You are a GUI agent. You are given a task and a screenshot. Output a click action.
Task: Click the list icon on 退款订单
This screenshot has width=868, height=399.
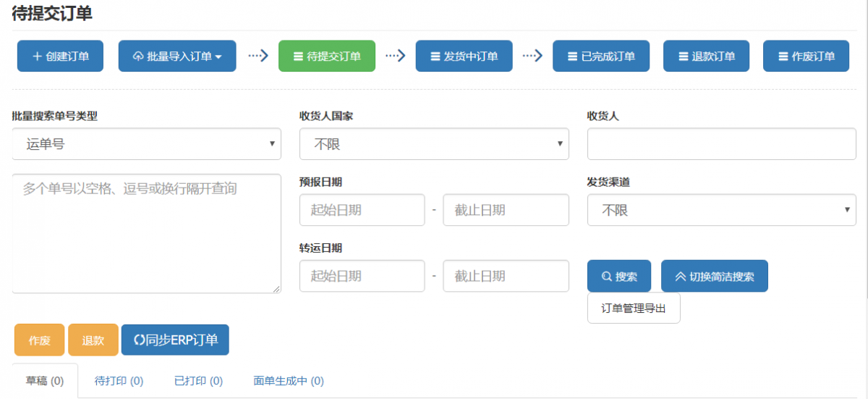683,56
